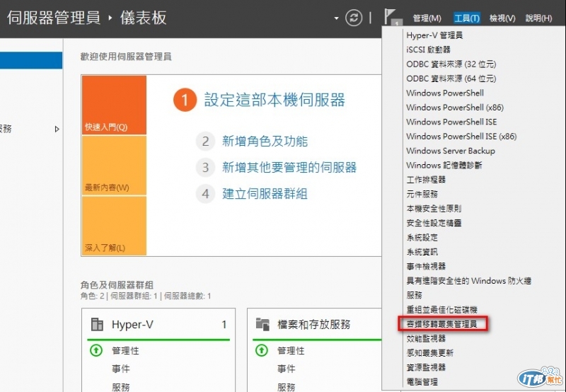This screenshot has width=566, height=392.
Task: Open 容錯移轉叢集管理員
Action: click(x=441, y=324)
